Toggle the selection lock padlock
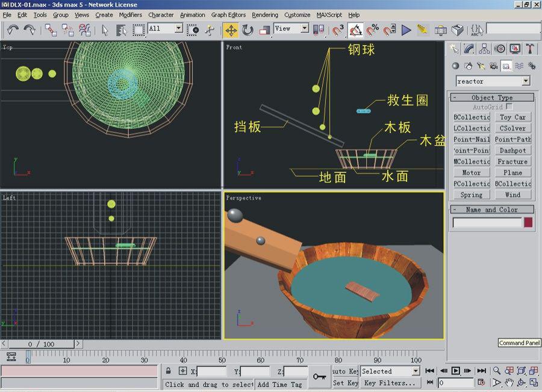Viewport: 542px width, 392px height. (x=168, y=372)
